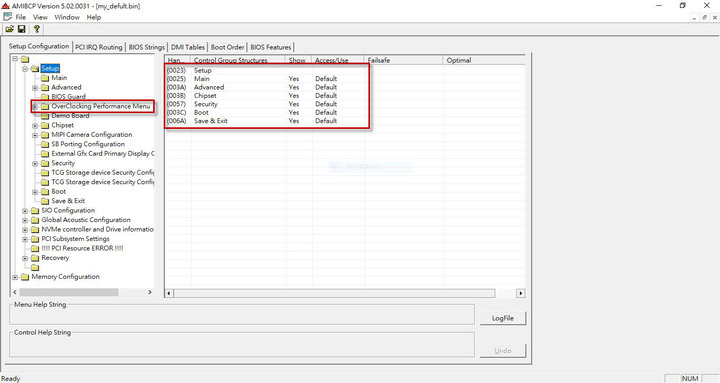Viewport: 720px width, 383px height.
Task: Expand the PCI Subsystem Settings node
Action: point(25,239)
